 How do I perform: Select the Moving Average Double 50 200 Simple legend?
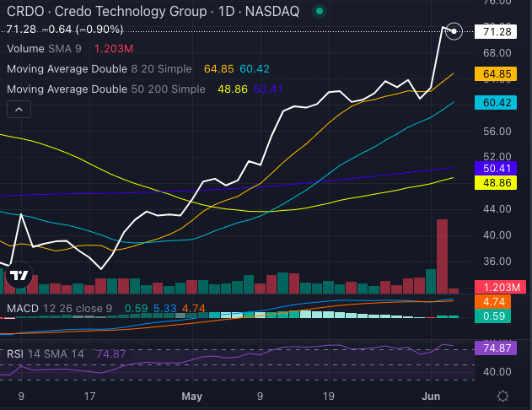click(x=106, y=89)
